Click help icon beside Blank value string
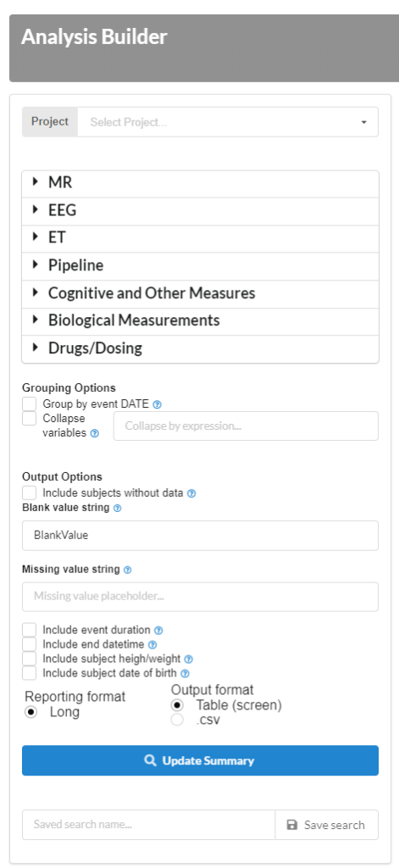 117,508
